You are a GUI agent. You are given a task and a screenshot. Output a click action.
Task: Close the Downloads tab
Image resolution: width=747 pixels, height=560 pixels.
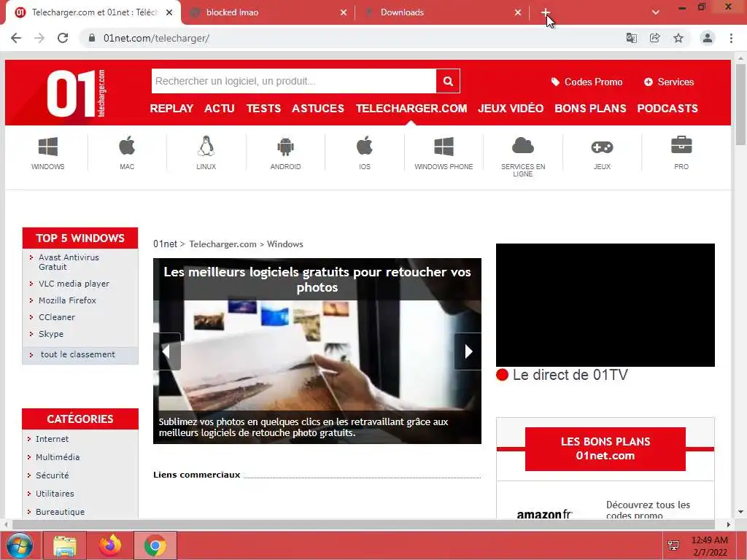(x=518, y=12)
